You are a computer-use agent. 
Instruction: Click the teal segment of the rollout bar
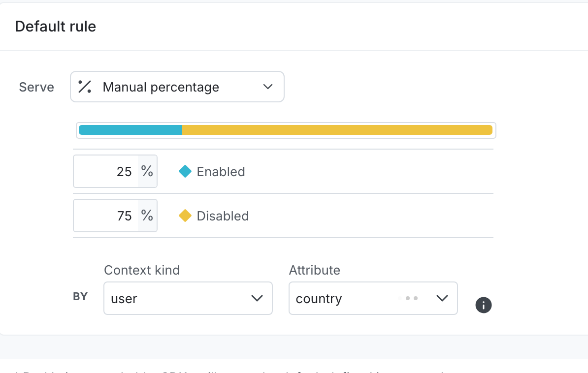131,129
